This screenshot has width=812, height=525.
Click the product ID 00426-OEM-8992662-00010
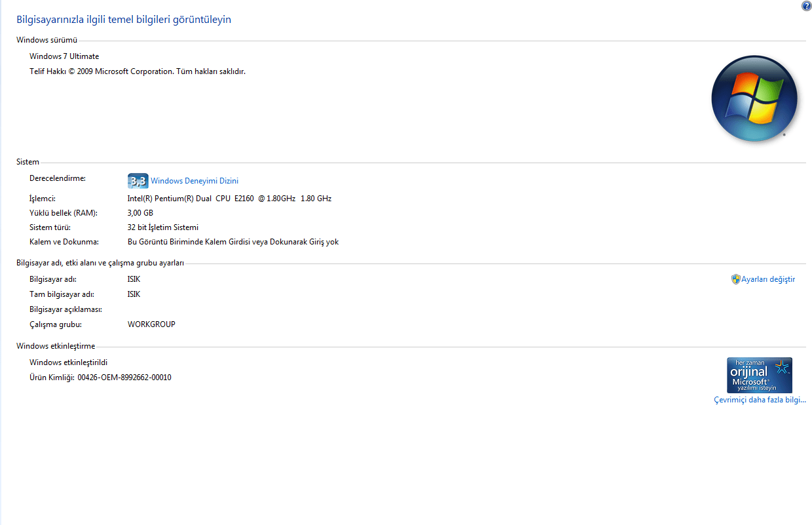[124, 378]
